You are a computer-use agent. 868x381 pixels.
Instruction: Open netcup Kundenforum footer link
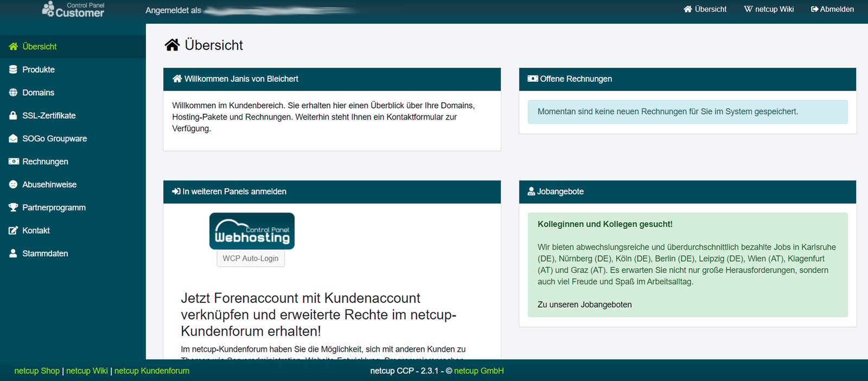pos(152,371)
